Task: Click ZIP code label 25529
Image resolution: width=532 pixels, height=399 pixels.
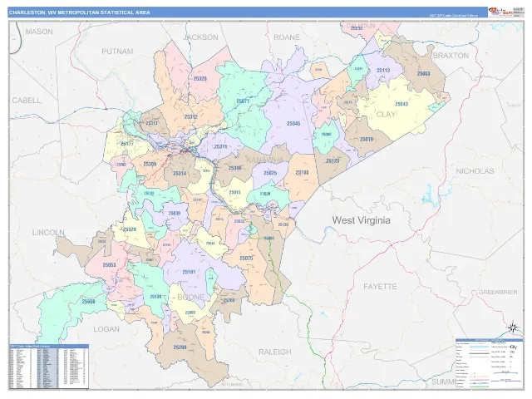Action: [130, 229]
